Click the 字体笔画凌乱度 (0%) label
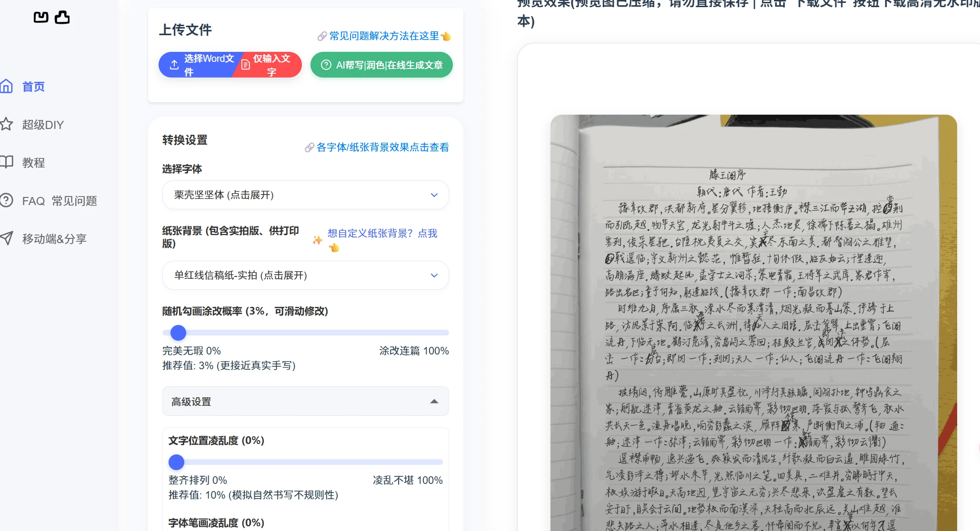This screenshot has width=980, height=531. pyautogui.click(x=216, y=522)
